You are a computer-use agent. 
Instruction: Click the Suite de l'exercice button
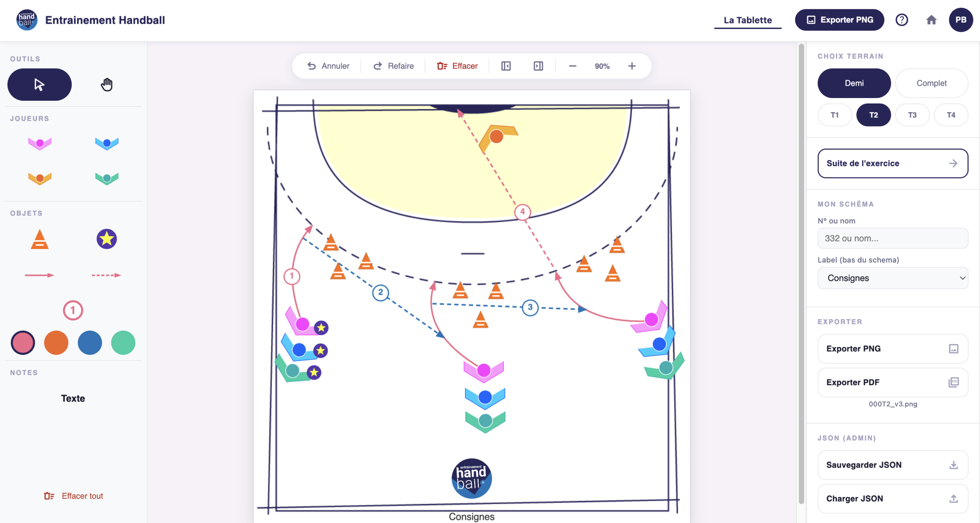(x=893, y=163)
